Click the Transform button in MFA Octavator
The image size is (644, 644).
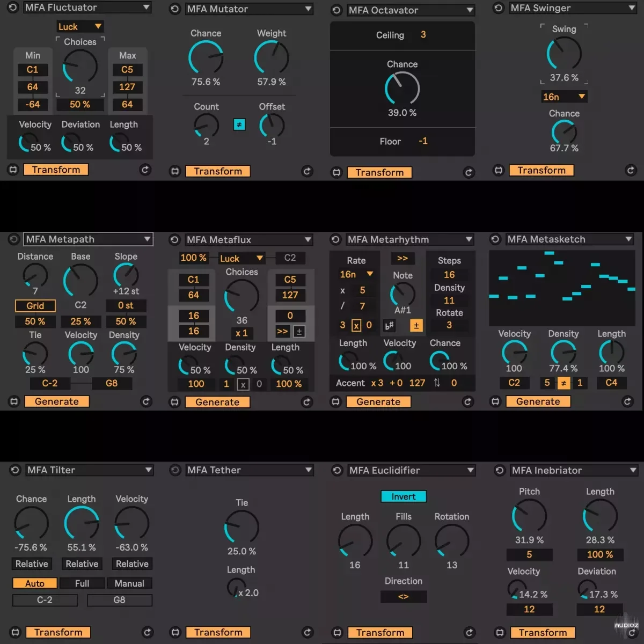379,172
